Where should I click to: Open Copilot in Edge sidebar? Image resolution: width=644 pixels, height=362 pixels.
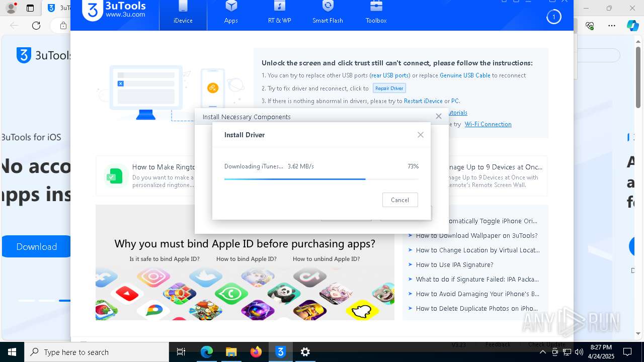coord(632,26)
